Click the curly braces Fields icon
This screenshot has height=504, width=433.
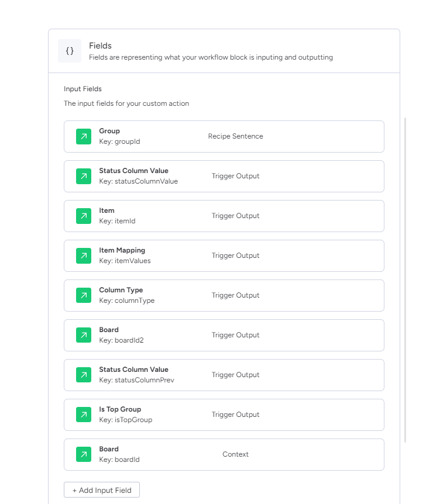pyautogui.click(x=70, y=51)
